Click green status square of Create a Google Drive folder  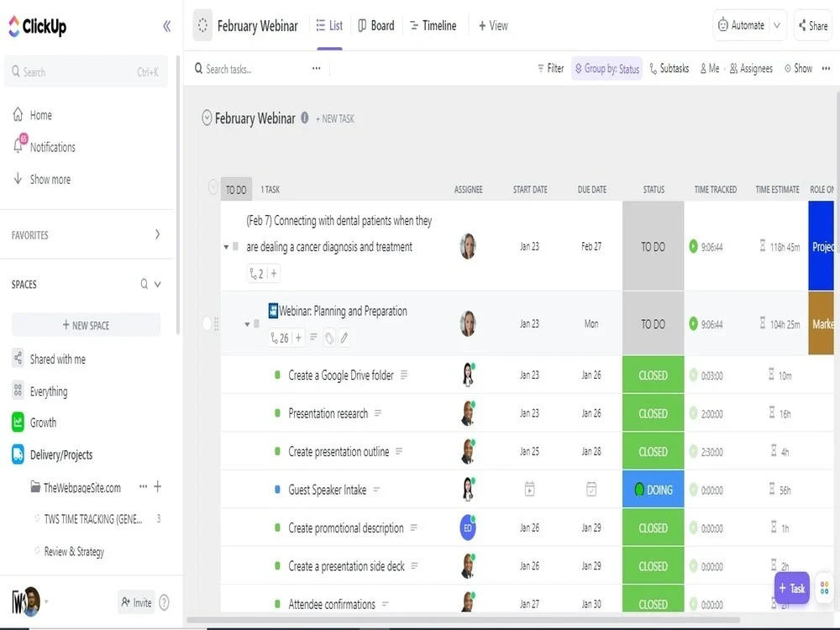(277, 375)
